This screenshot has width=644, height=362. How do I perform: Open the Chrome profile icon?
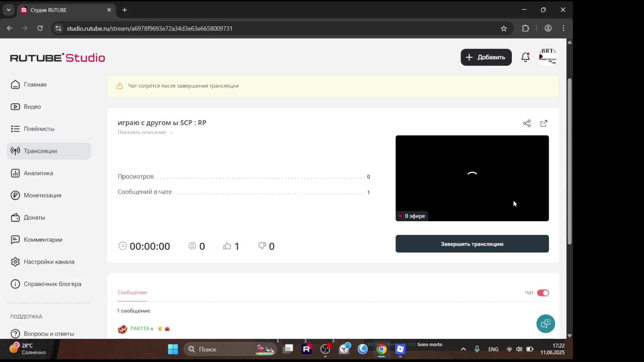(548, 28)
